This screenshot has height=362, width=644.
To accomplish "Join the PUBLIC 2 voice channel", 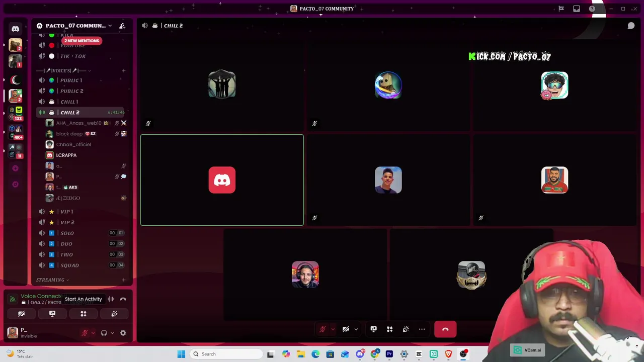I will 82,91.
